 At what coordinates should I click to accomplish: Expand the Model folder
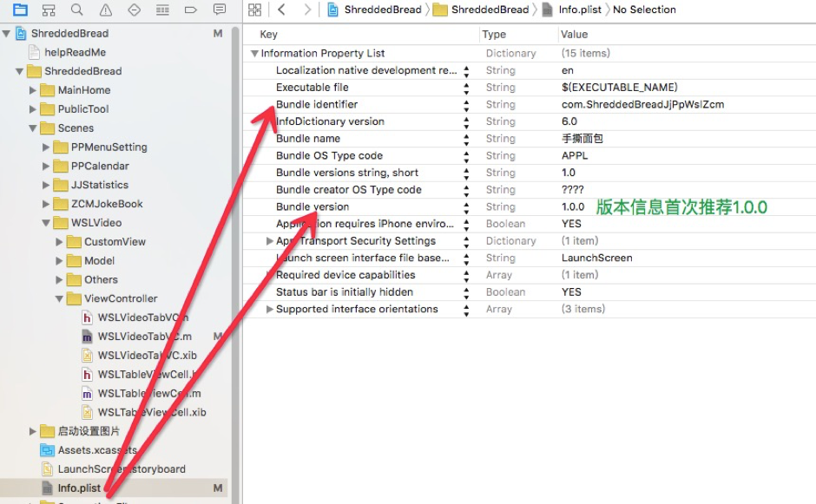click(x=59, y=260)
